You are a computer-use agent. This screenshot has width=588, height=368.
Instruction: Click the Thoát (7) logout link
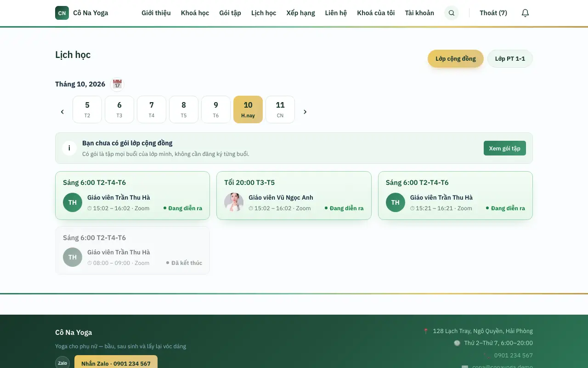pyautogui.click(x=493, y=13)
